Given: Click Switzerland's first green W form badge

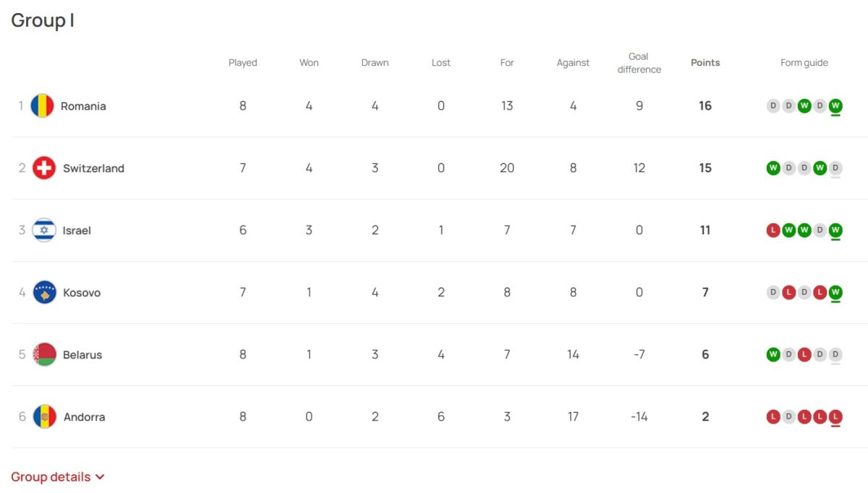Looking at the screenshot, I should click(x=773, y=168).
